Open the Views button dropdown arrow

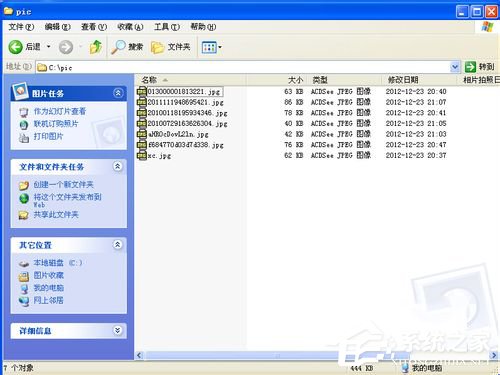point(220,47)
